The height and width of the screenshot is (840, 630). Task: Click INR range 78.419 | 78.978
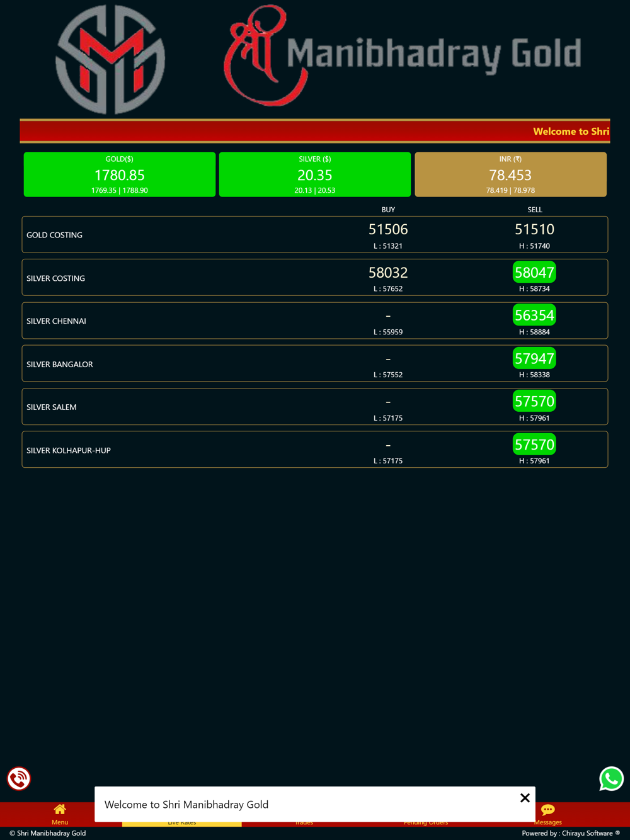(x=510, y=190)
